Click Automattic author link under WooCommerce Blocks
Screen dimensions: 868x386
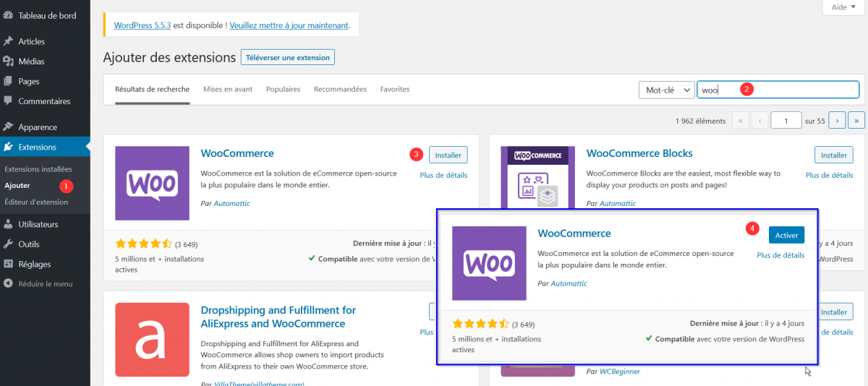point(618,203)
